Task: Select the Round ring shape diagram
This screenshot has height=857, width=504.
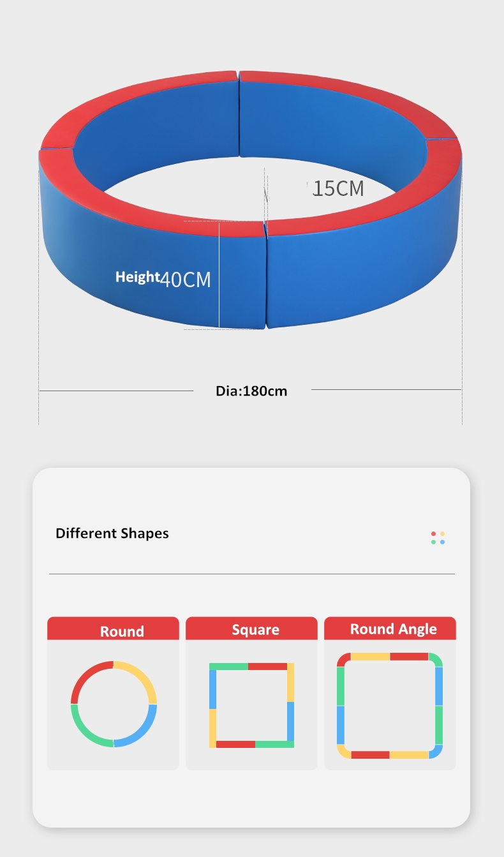Action: [x=114, y=704]
